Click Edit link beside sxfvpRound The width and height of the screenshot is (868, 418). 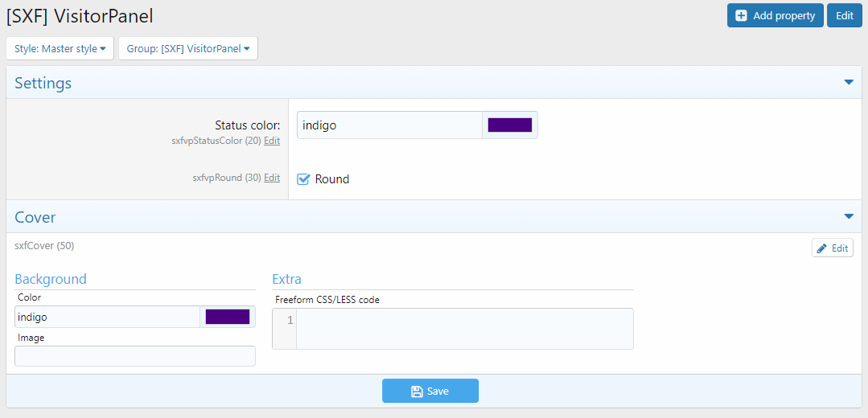tap(272, 178)
